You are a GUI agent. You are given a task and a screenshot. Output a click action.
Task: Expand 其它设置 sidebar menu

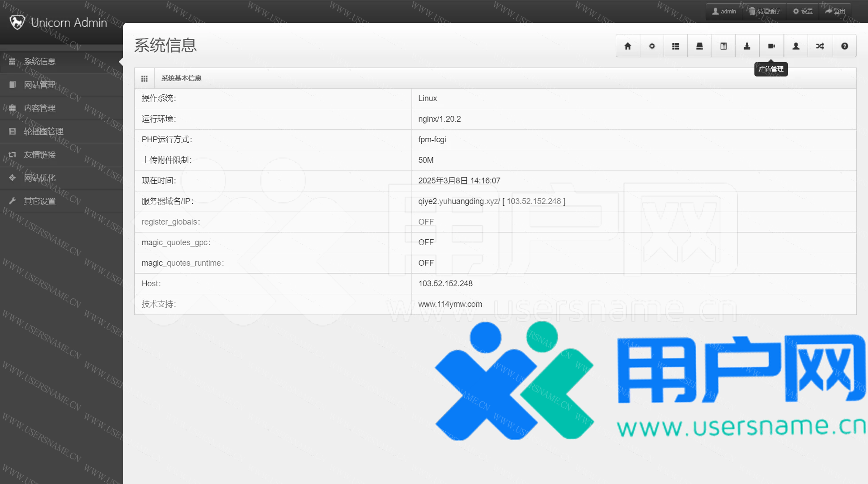[x=40, y=201]
